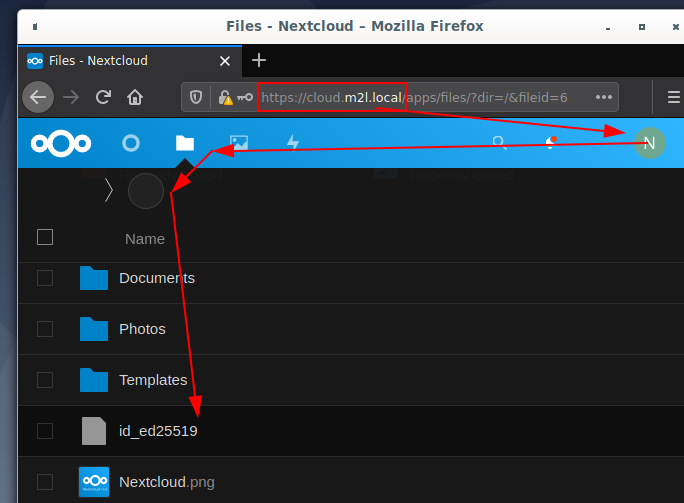684x503 pixels.
Task: Click the padlock warning icon
Action: coord(225,97)
